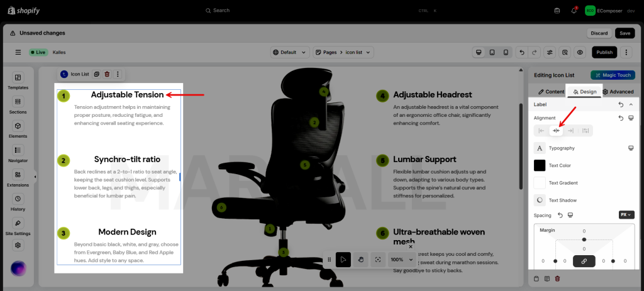Open the Sections panel
The height and width of the screenshot is (291, 644).
coord(18,105)
